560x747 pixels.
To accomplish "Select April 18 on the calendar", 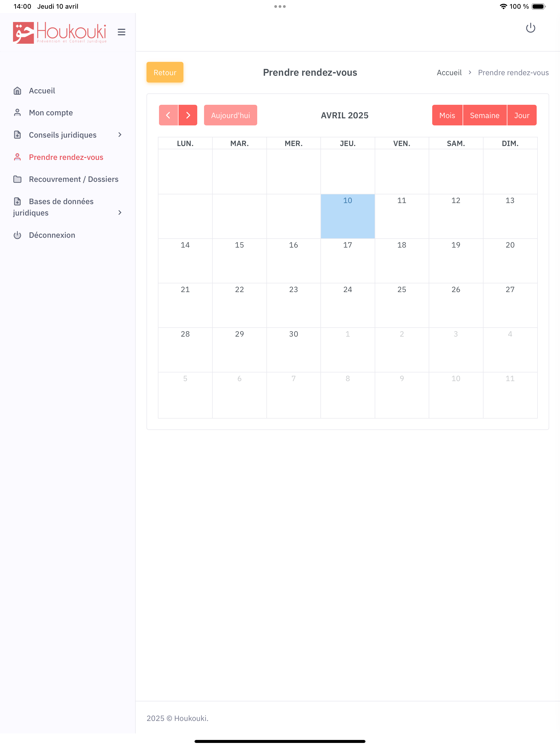I will [x=402, y=261].
